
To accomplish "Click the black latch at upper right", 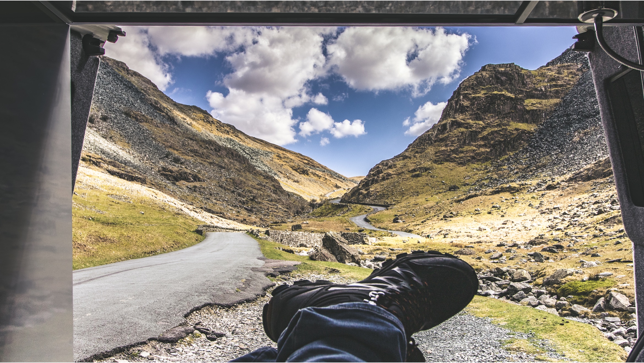I will (585, 41).
